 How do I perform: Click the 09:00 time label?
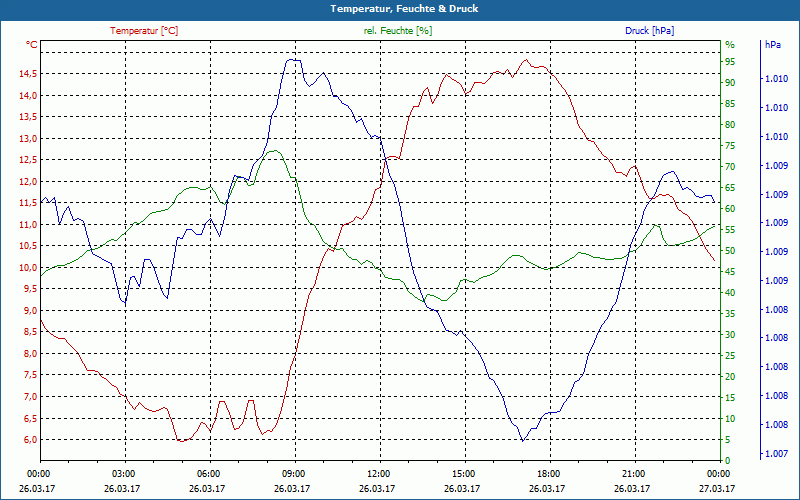(293, 474)
